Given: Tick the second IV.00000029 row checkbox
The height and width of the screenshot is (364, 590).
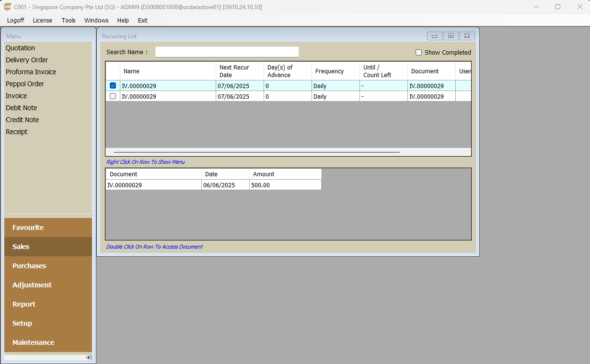Looking at the screenshot, I should [113, 96].
